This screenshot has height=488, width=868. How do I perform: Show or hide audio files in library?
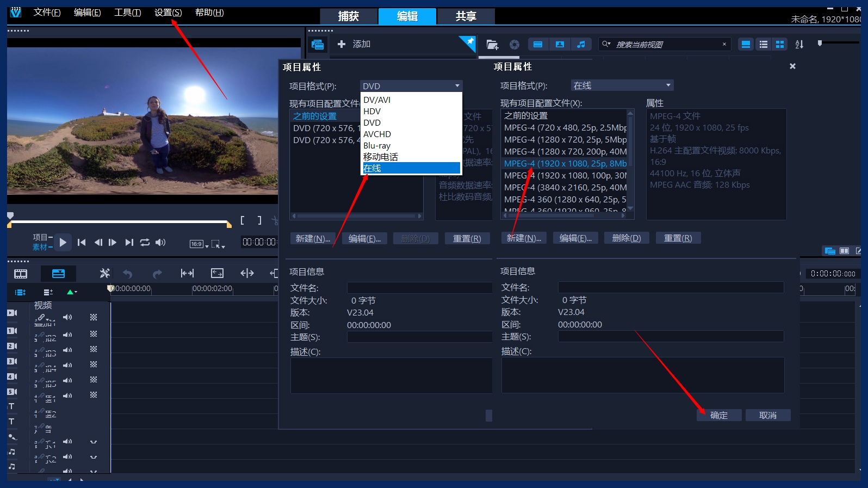point(581,45)
